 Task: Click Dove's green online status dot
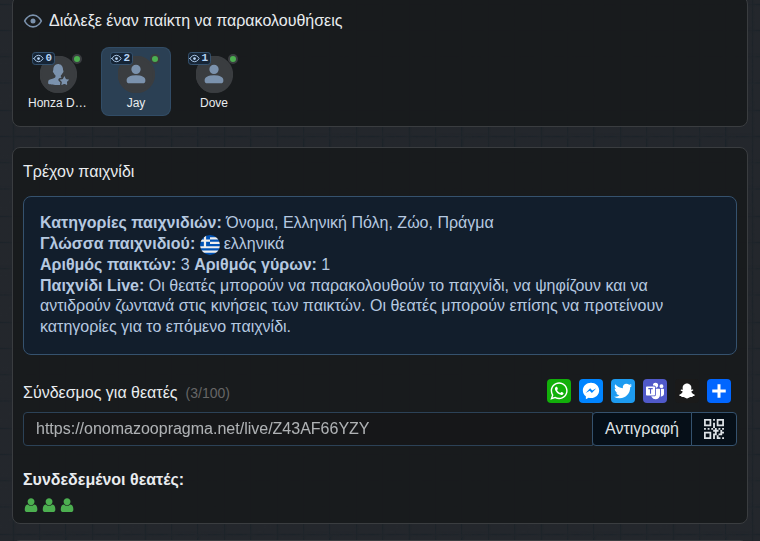pyautogui.click(x=233, y=59)
